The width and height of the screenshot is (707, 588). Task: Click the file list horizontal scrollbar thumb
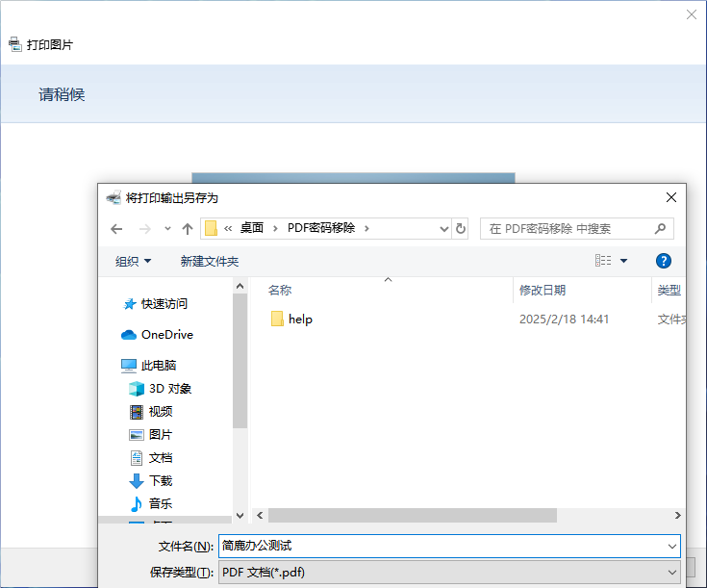413,516
